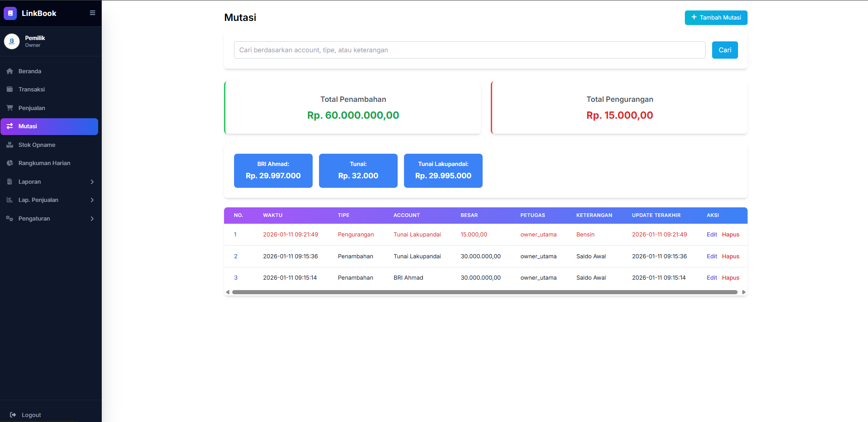Click the Transaksi card icon in sidebar
This screenshot has width=868, height=422.
(10, 90)
